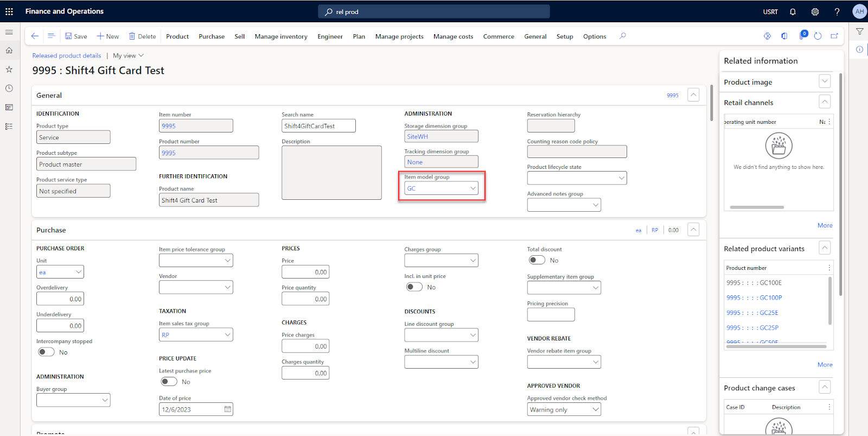Open the Purchase menu tab
The width and height of the screenshot is (868, 436).
point(212,36)
